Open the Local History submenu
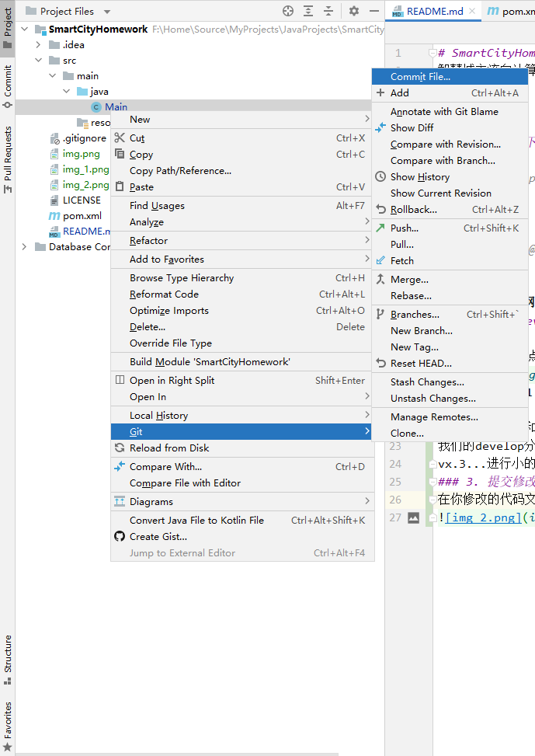Viewport: 535px width, 756px height. (x=242, y=416)
